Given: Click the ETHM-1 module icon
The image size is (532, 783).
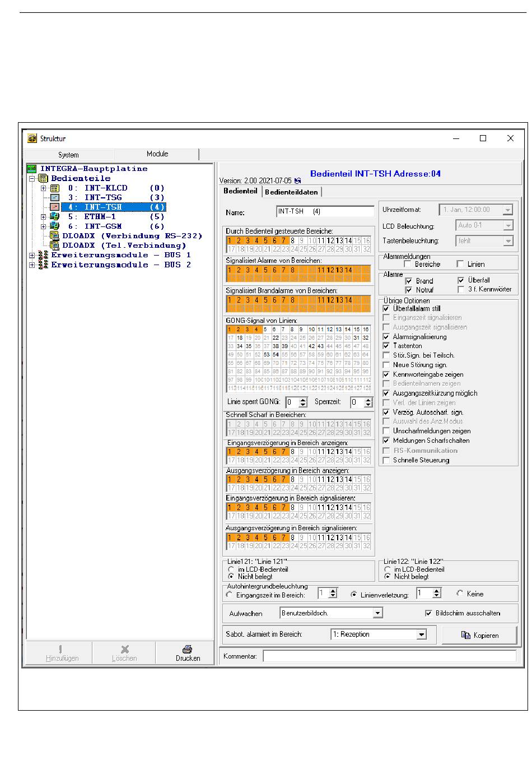Looking at the screenshot, I should pyautogui.click(x=54, y=217).
